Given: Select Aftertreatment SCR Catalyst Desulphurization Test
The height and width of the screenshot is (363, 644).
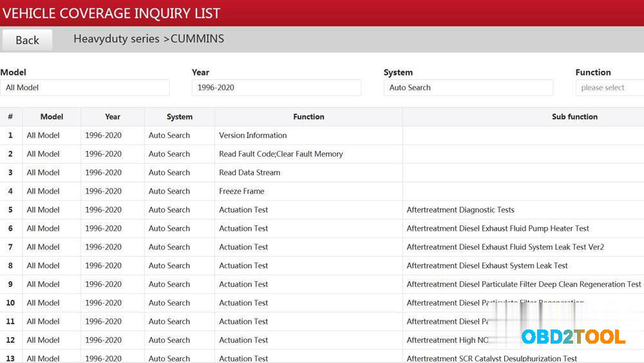Looking at the screenshot, I should pyautogui.click(x=492, y=358).
